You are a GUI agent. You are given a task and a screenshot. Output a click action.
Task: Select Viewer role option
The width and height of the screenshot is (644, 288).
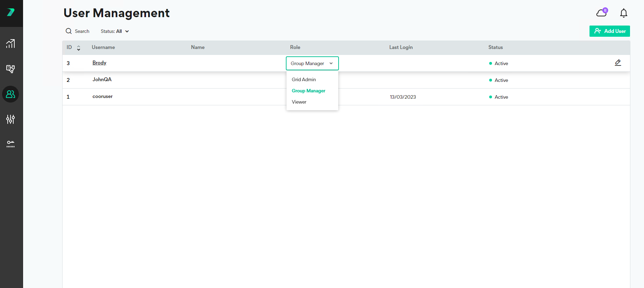tap(299, 102)
